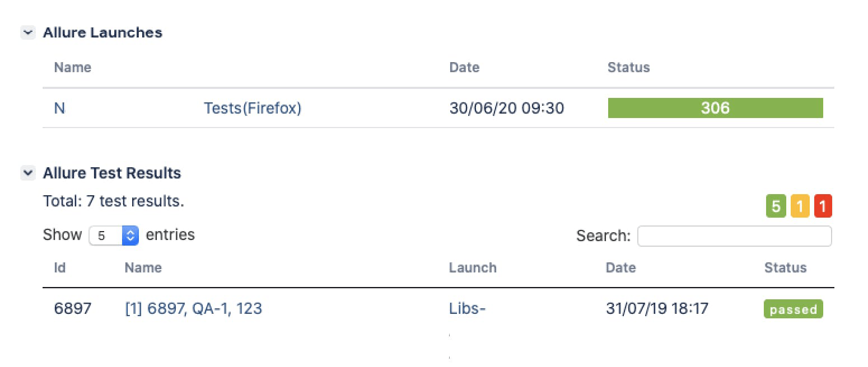Open the Tests(Firefox) launch link
The image size is (868, 367).
252,108
